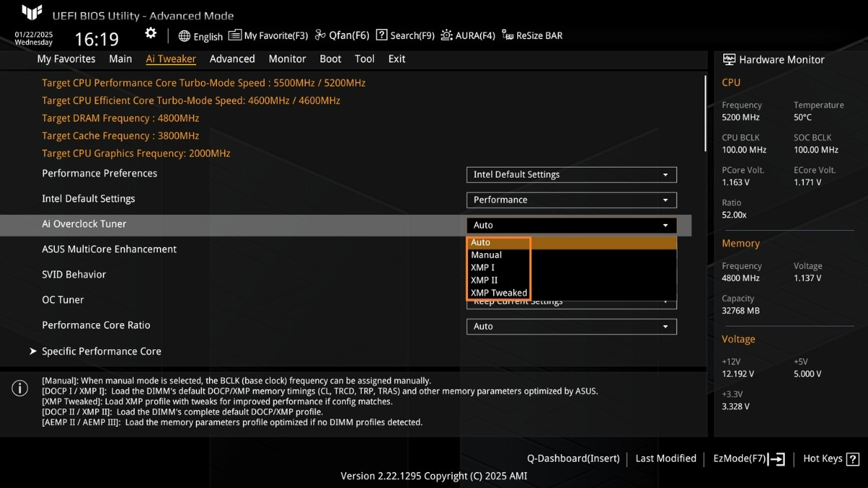Open the Tool tab

pos(365,59)
